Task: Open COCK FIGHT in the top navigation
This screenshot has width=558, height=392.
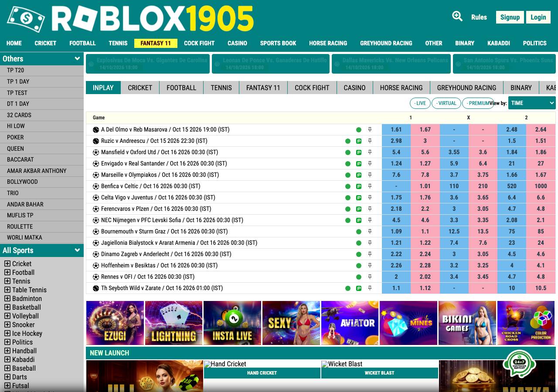Action: (199, 43)
